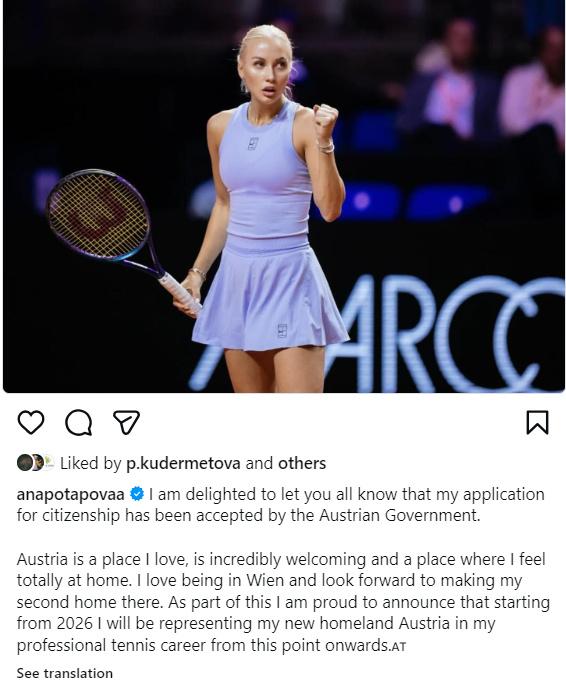Click the "Liked by" text label
Viewport: 566px width, 687px height.
click(90, 464)
